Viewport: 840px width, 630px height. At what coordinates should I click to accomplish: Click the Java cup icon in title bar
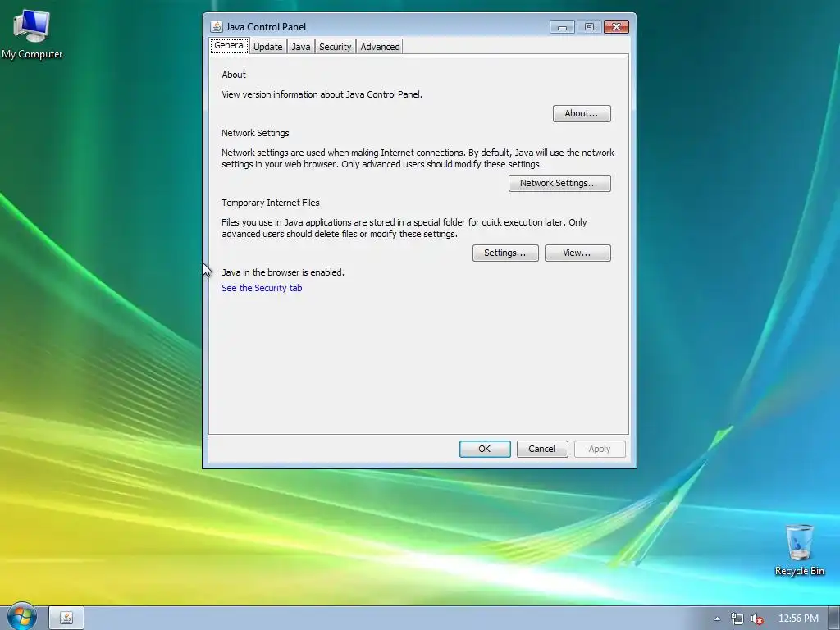(x=217, y=26)
